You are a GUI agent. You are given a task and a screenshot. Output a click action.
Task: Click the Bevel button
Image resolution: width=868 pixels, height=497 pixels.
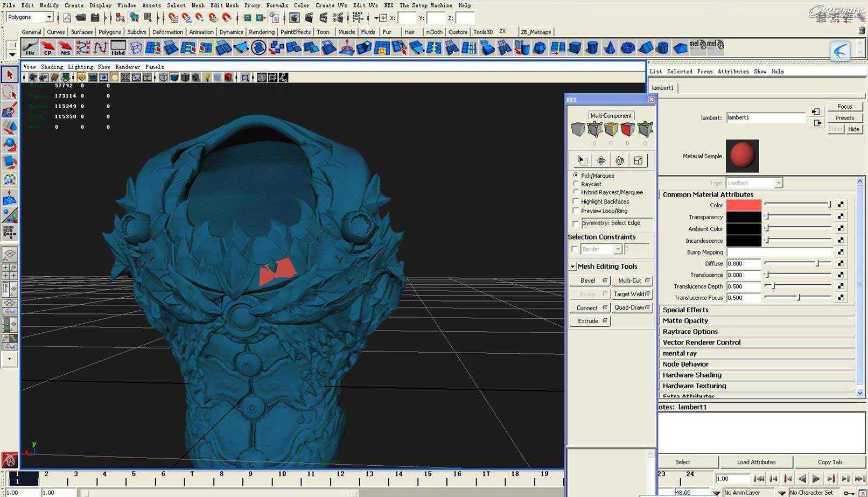588,281
